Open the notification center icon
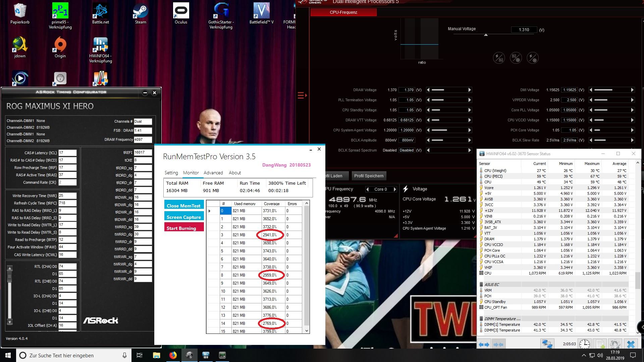The width and height of the screenshot is (644, 362). click(633, 355)
